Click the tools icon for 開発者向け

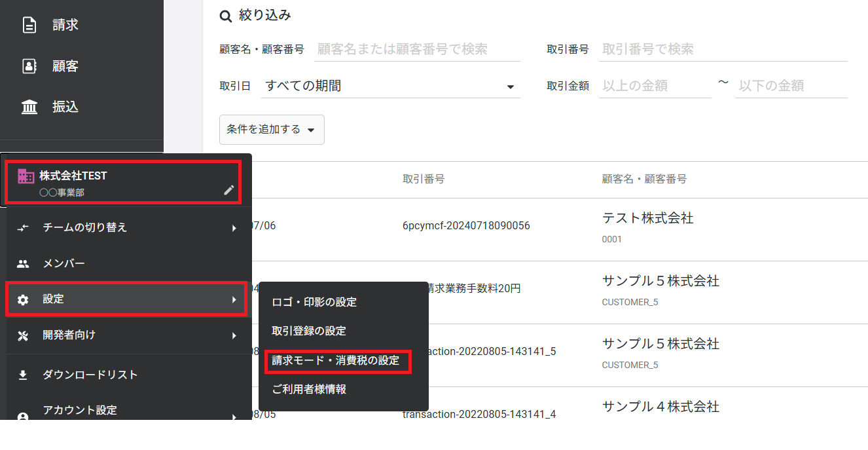23,335
